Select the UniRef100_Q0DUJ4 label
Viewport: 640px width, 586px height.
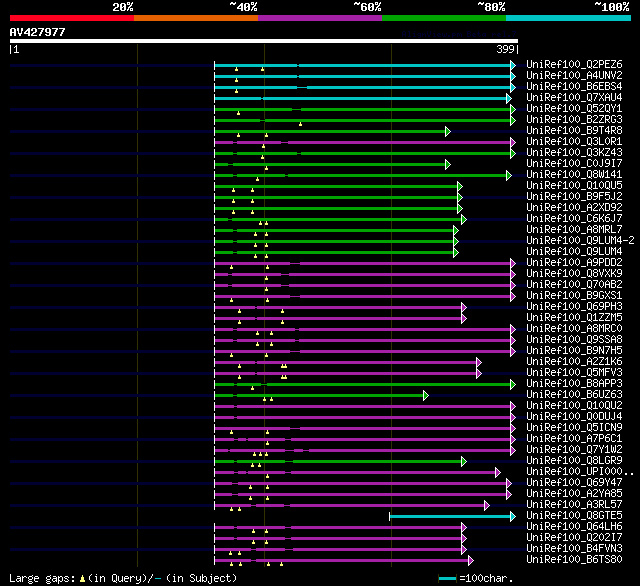point(574,417)
